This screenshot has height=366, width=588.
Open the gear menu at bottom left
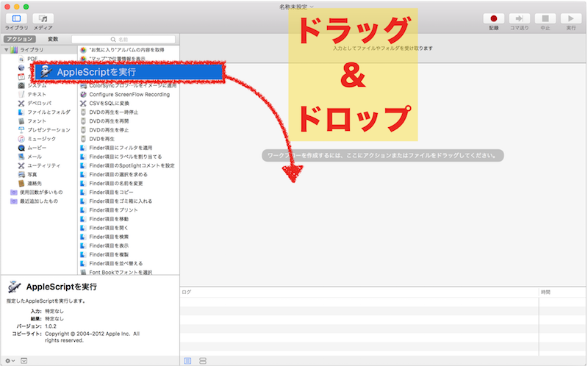point(10,361)
